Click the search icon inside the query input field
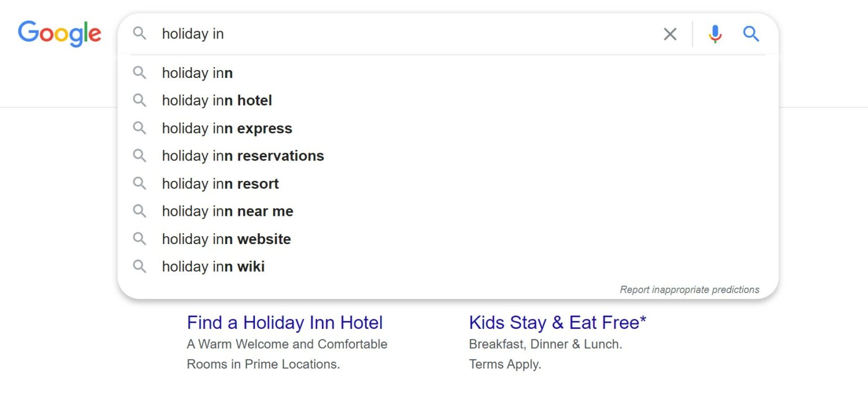Viewport: 868px width, 396px height. tap(140, 34)
